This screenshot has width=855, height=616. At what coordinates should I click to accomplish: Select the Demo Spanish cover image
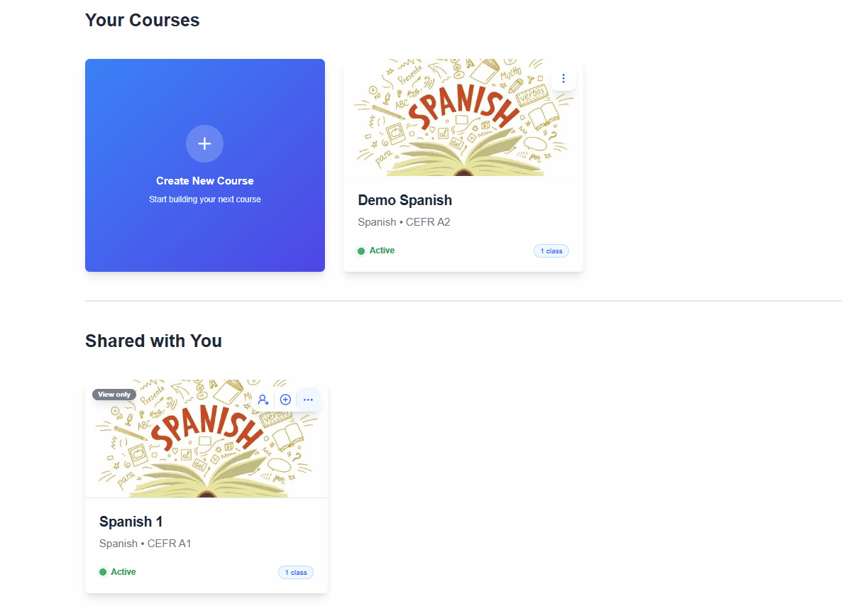click(463, 117)
